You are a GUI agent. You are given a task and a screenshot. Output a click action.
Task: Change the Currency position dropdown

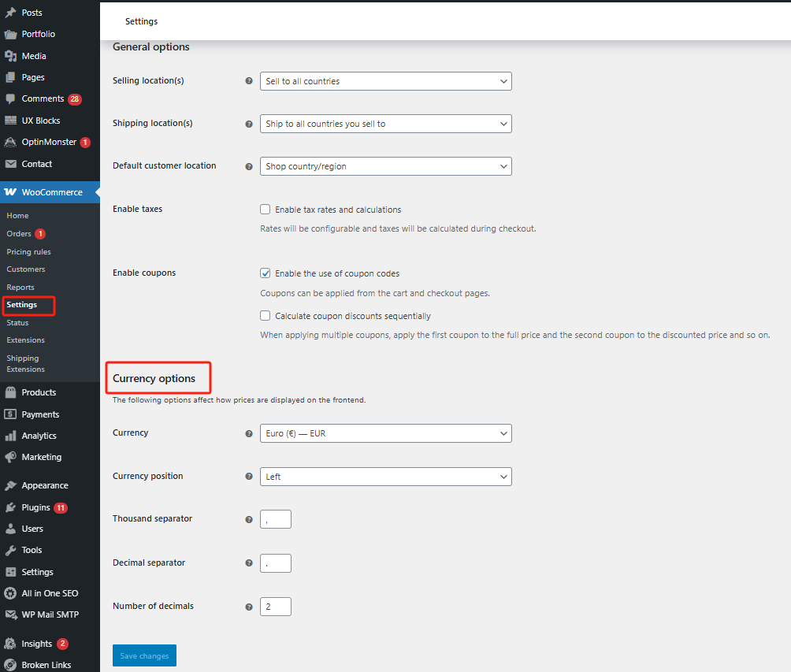385,477
